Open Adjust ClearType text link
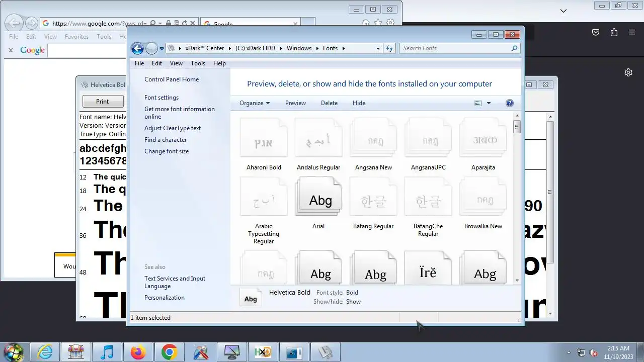This screenshot has height=362, width=644. [173, 128]
